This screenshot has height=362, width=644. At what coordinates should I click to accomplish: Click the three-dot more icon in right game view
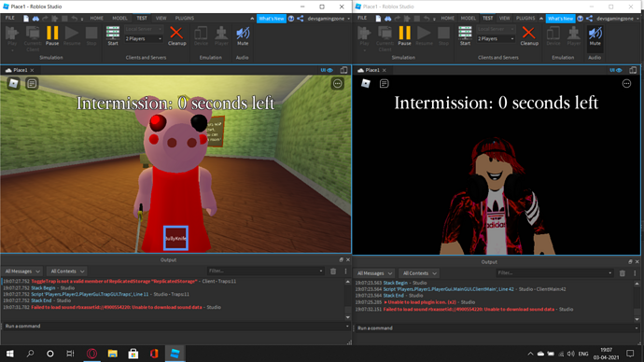pyautogui.click(x=626, y=84)
